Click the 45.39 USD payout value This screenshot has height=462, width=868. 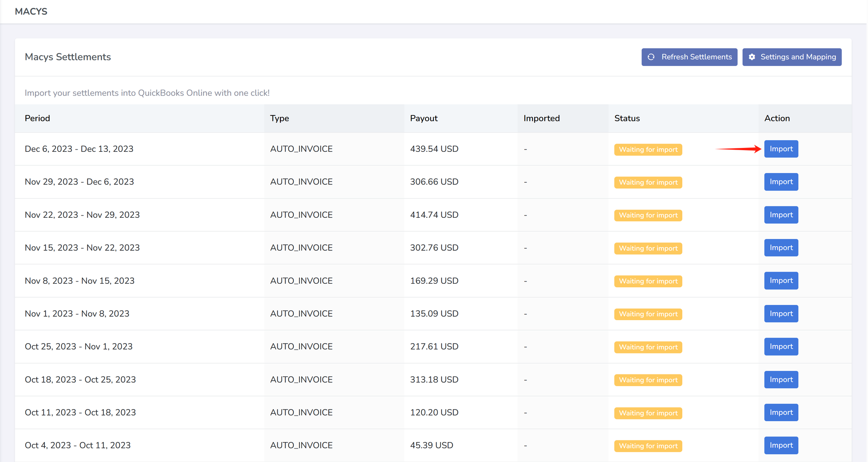(431, 446)
